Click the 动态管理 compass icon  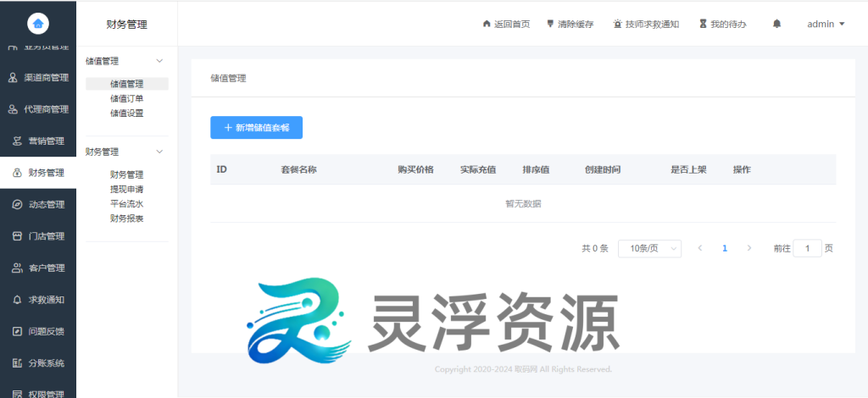(x=17, y=205)
